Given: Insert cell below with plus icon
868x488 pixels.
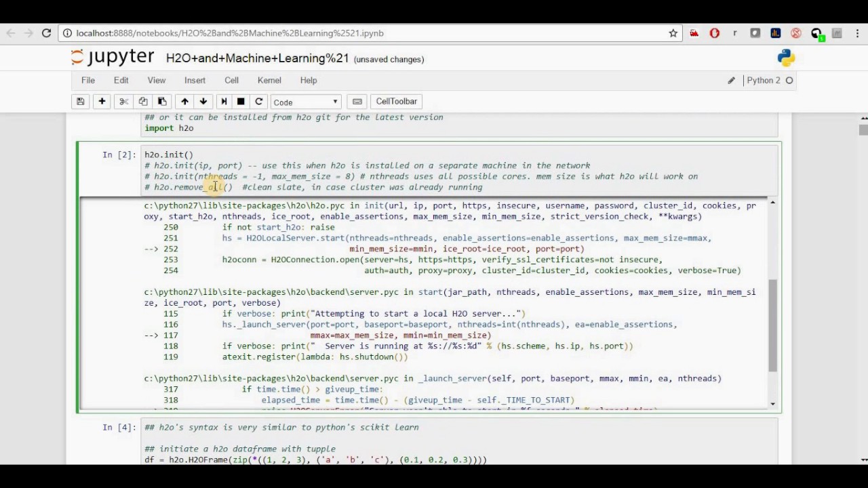Looking at the screenshot, I should 102,102.
